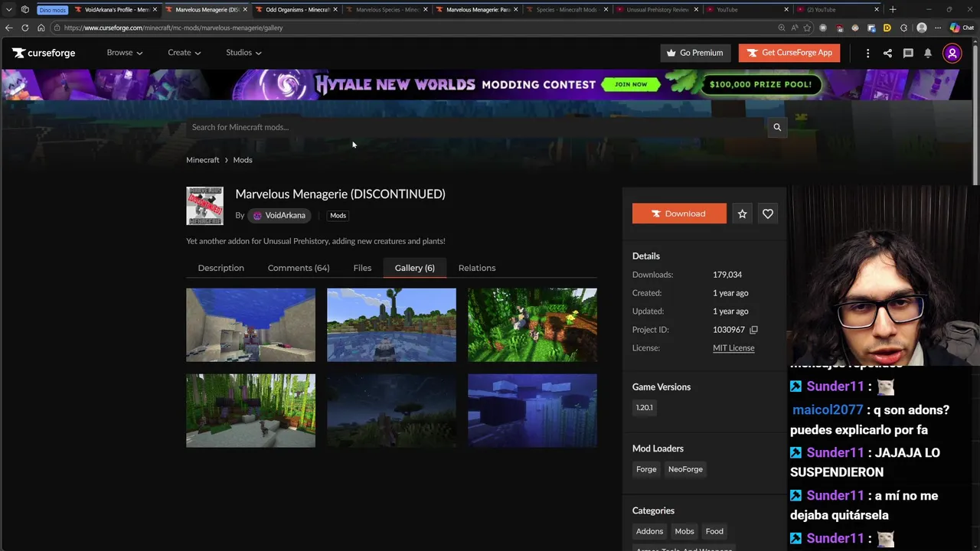Close the VoidArkana's Profile tab
Viewport: 980px width, 551px height.
(155, 9)
